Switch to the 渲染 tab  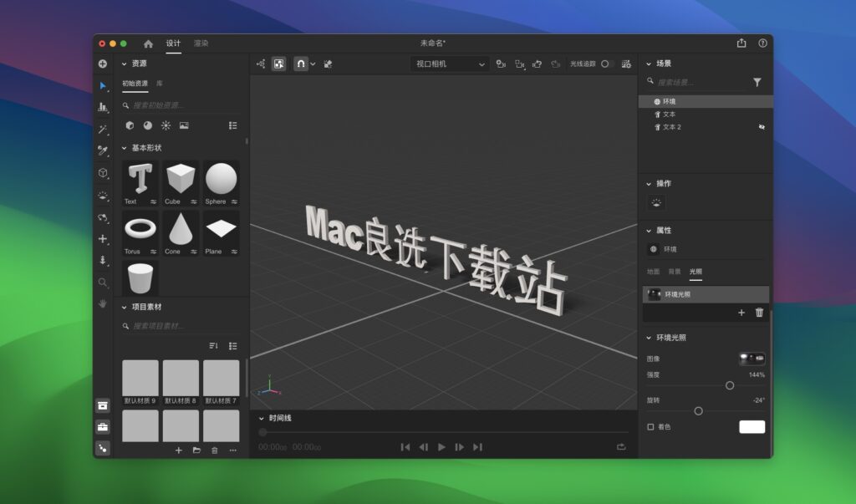200,43
